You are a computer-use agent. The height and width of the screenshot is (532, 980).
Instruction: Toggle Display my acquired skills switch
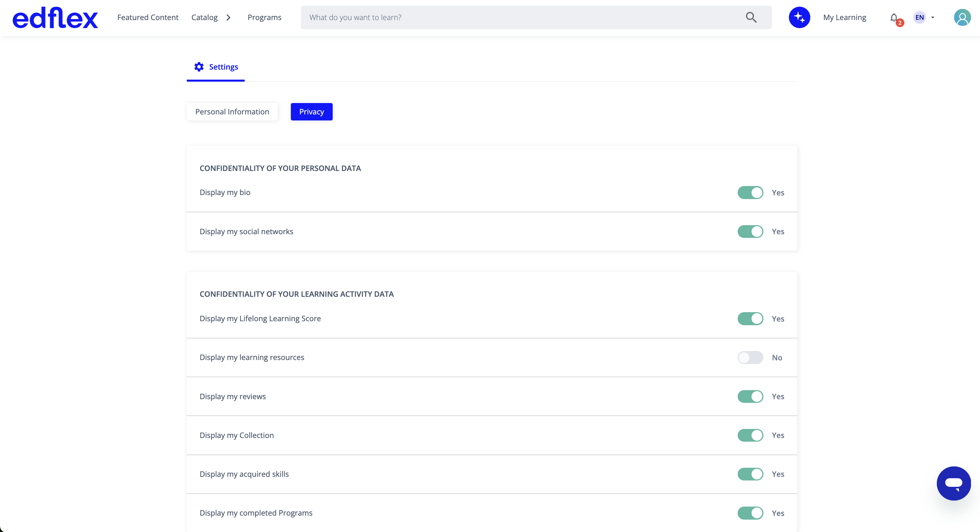point(750,474)
